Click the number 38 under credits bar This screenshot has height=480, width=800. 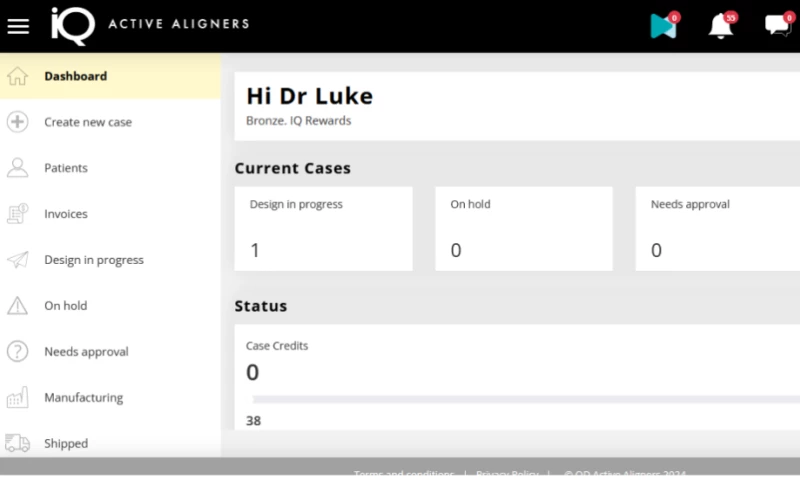[254, 421]
